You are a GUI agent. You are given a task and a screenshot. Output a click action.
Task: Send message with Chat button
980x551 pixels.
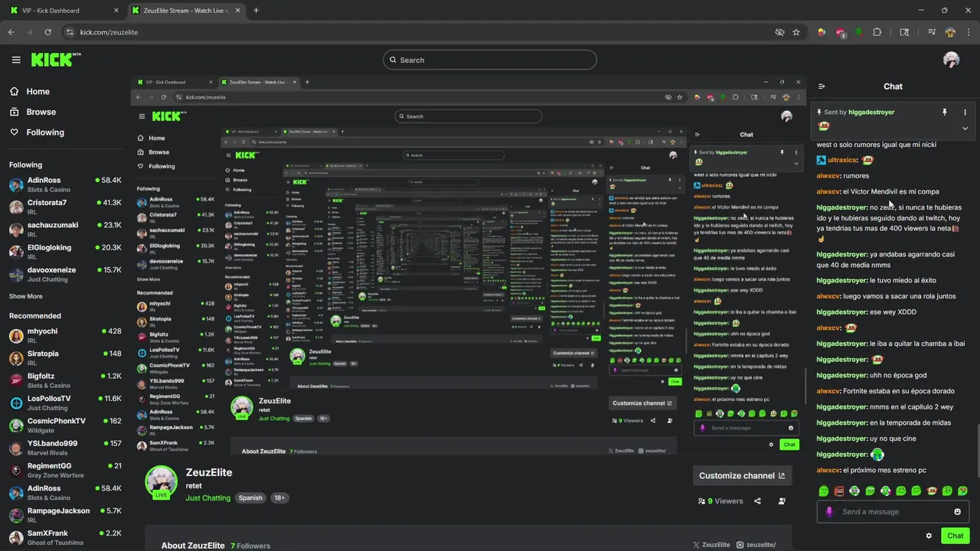coord(955,536)
